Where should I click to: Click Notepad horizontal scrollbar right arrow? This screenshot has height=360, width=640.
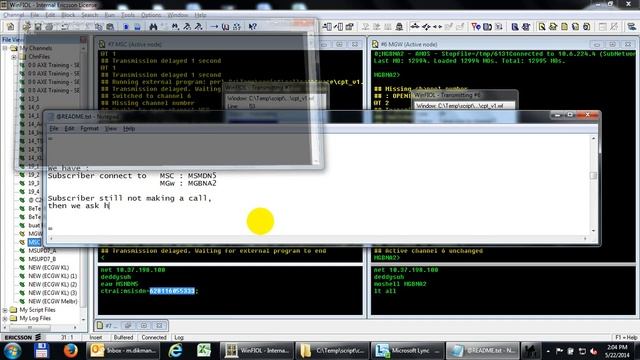[585, 238]
